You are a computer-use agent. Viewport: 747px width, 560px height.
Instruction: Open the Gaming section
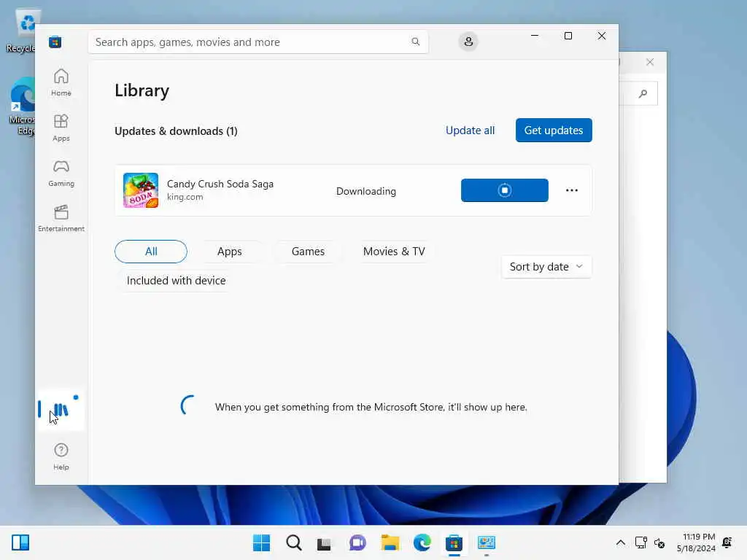pyautogui.click(x=61, y=173)
